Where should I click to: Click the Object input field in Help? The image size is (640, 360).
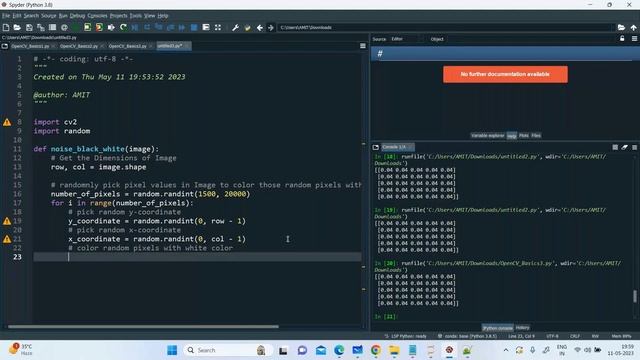click(531, 39)
